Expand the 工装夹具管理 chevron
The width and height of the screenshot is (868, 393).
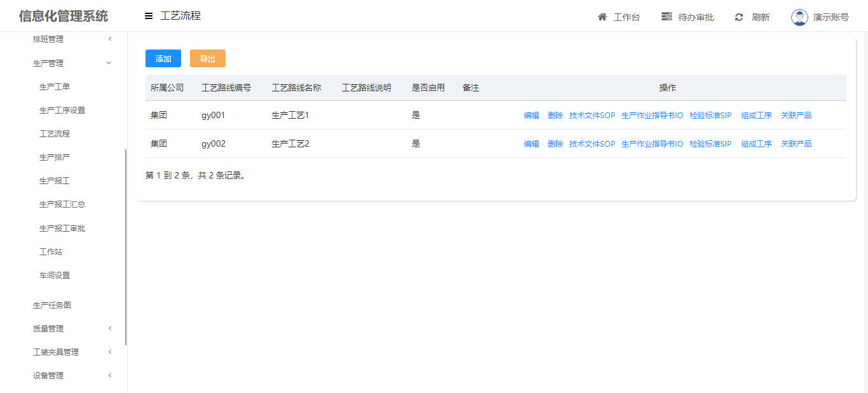tap(109, 352)
